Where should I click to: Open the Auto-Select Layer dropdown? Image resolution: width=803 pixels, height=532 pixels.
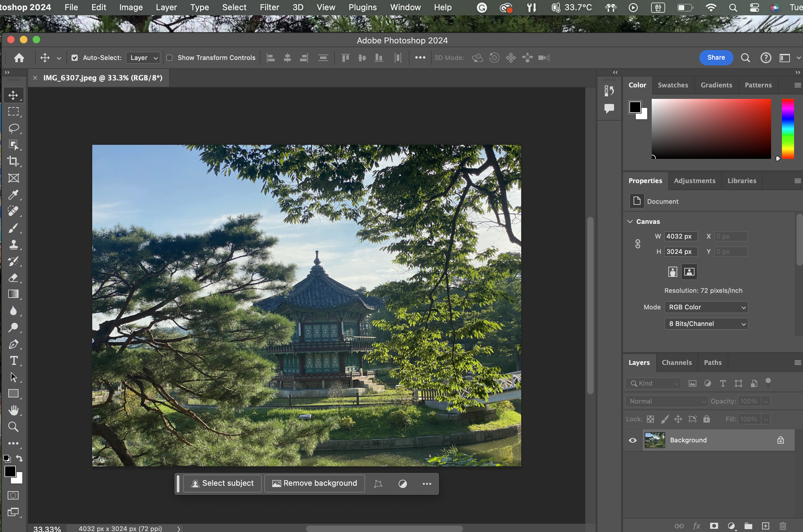coord(143,58)
